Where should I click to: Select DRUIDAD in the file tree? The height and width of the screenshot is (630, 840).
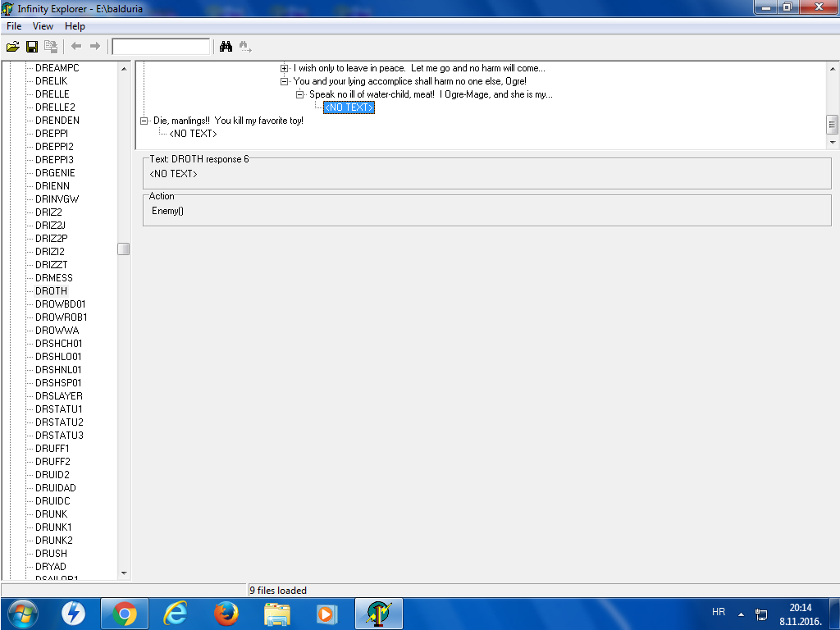[x=56, y=488]
